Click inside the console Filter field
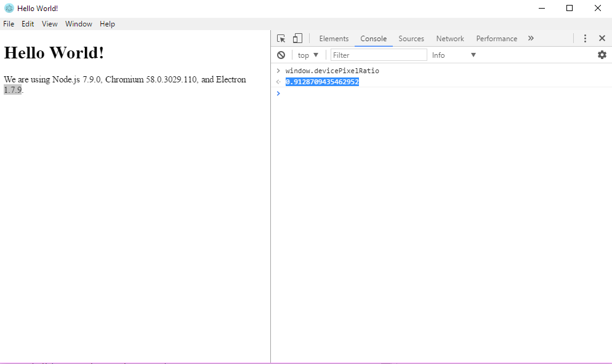 (378, 55)
